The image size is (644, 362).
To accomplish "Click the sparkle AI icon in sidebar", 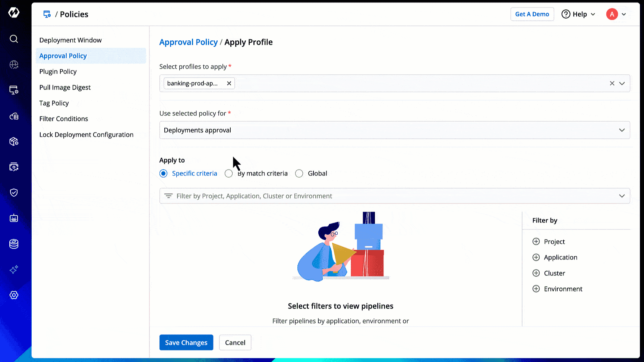I will click(x=14, y=269).
